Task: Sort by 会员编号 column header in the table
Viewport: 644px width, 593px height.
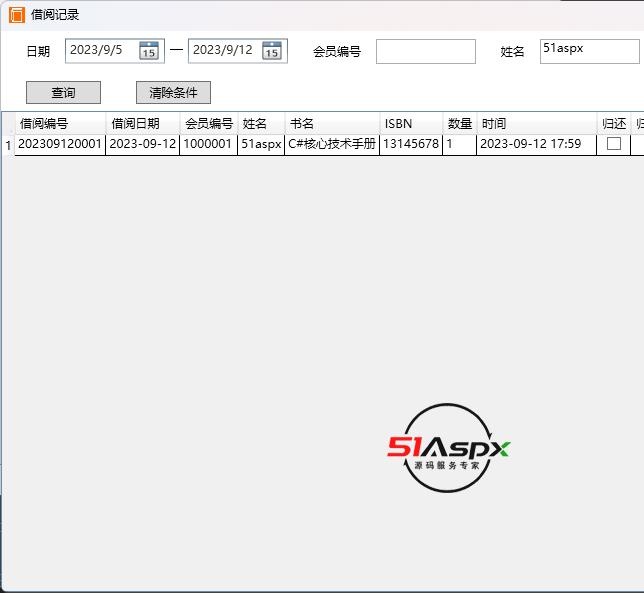Action: coord(209,124)
